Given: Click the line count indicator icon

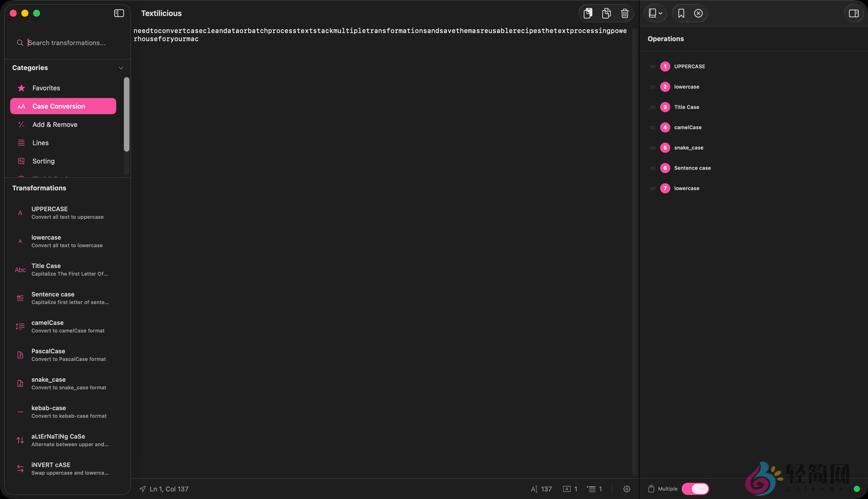Looking at the screenshot, I should point(591,489).
